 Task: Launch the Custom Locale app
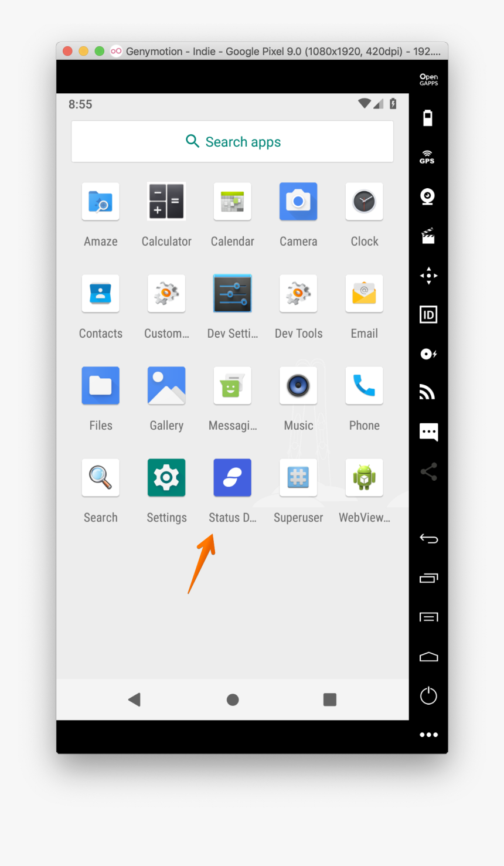click(166, 294)
